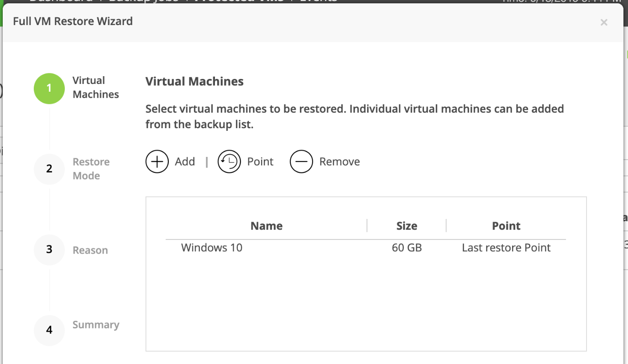Sort by the Point column header
The height and width of the screenshot is (364, 628).
coord(506,226)
